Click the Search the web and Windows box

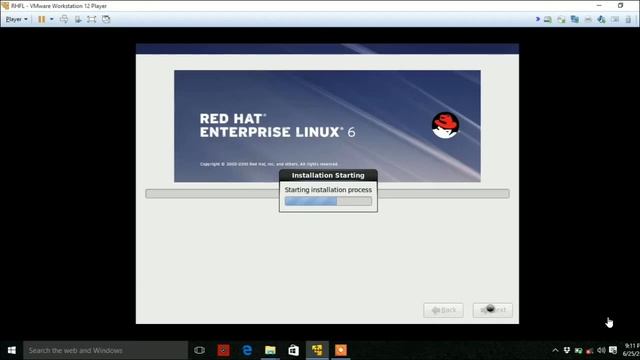click(105, 350)
